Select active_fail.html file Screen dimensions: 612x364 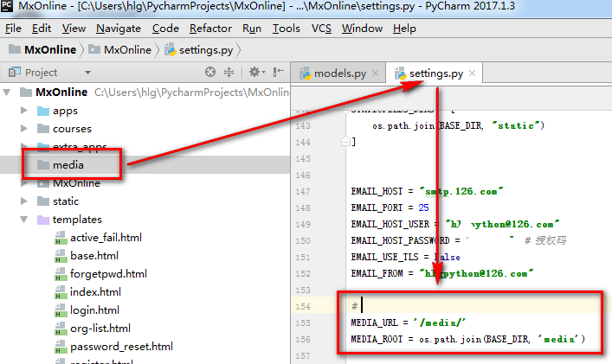point(106,238)
